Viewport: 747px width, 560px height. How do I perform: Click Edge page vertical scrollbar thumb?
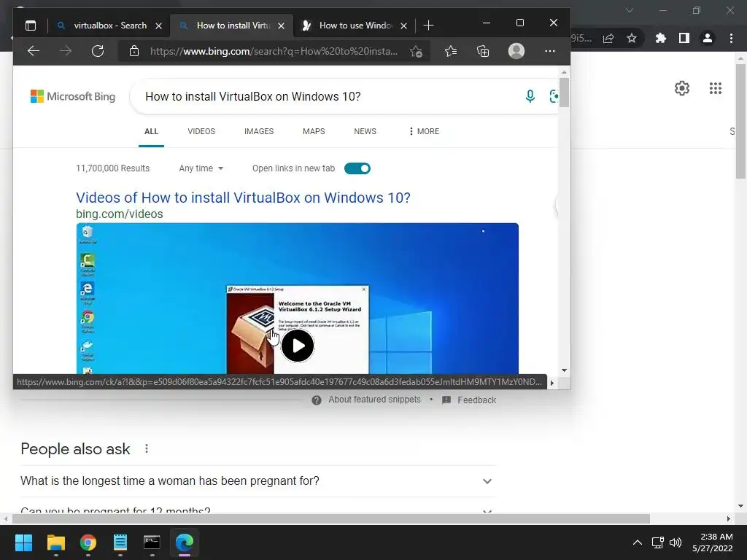(x=564, y=93)
